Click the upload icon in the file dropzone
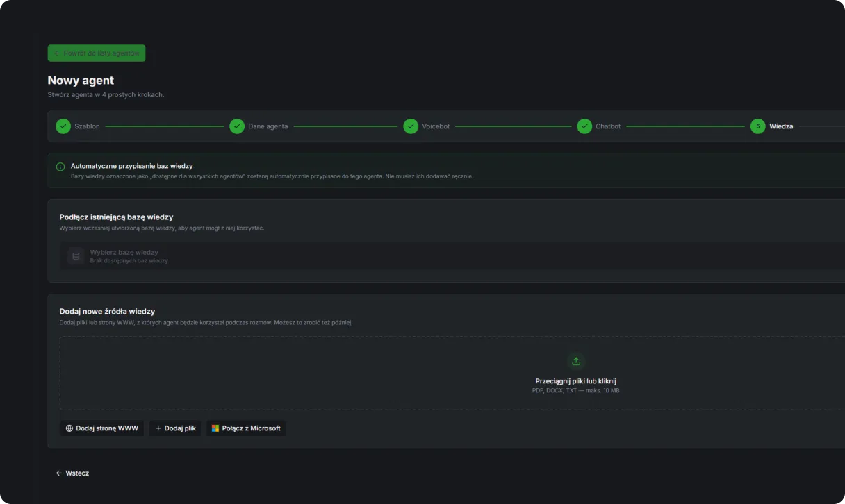The width and height of the screenshot is (845, 504). [x=576, y=361]
